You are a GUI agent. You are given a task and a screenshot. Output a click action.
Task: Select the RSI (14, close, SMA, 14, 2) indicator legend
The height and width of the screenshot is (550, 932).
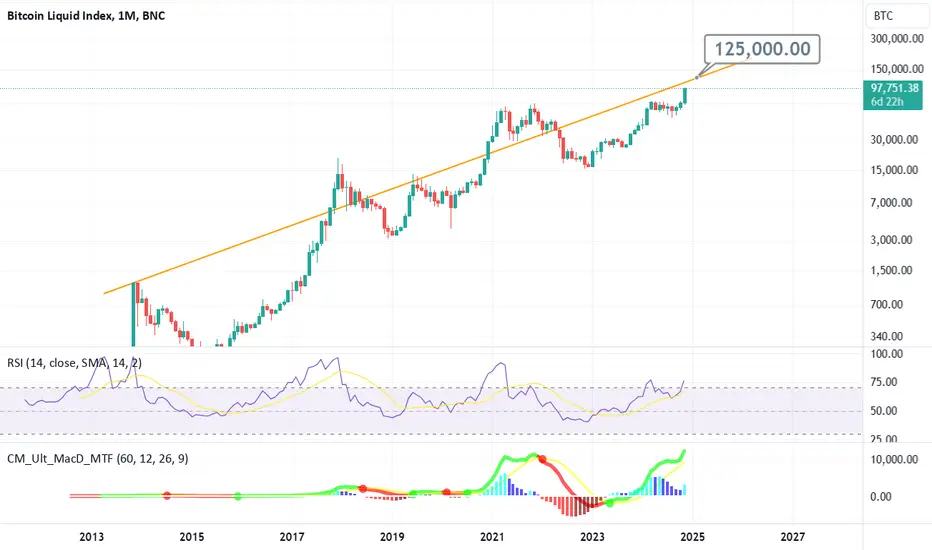click(74, 363)
